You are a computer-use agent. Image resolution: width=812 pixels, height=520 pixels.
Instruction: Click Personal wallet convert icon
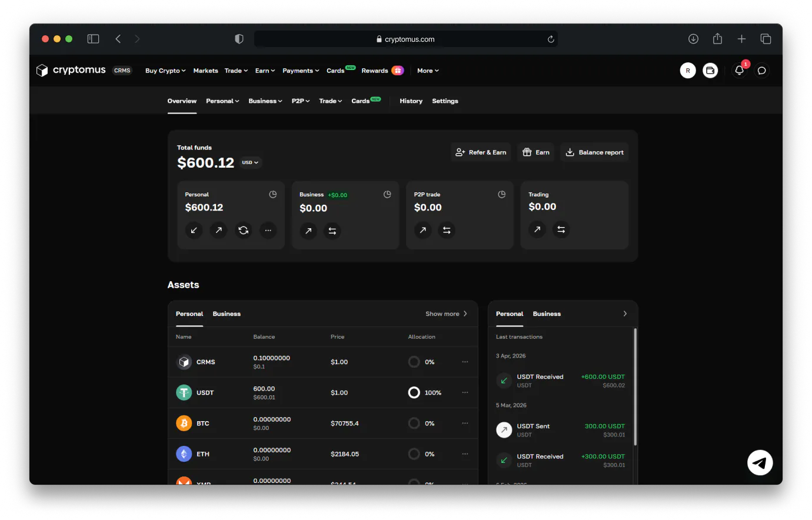coord(243,230)
